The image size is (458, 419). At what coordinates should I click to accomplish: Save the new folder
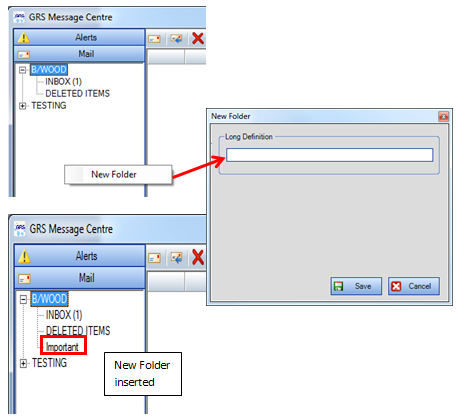(x=356, y=286)
